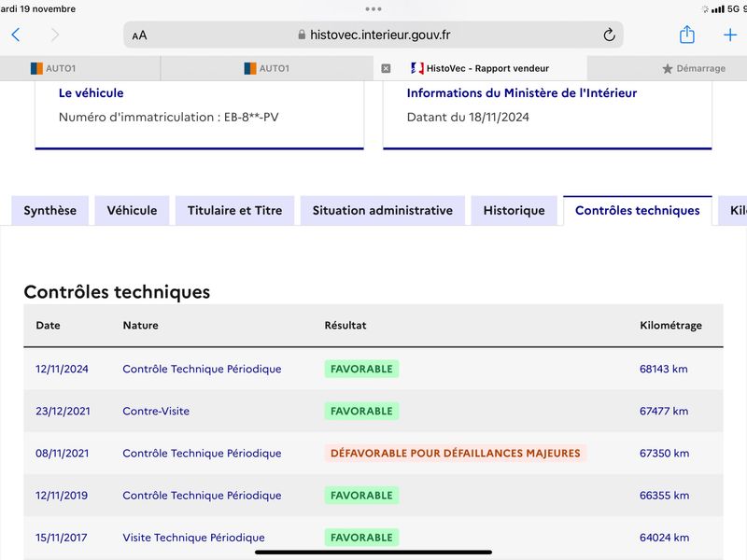
Task: Open the Titulaire et Titre tab
Action: [235, 211]
